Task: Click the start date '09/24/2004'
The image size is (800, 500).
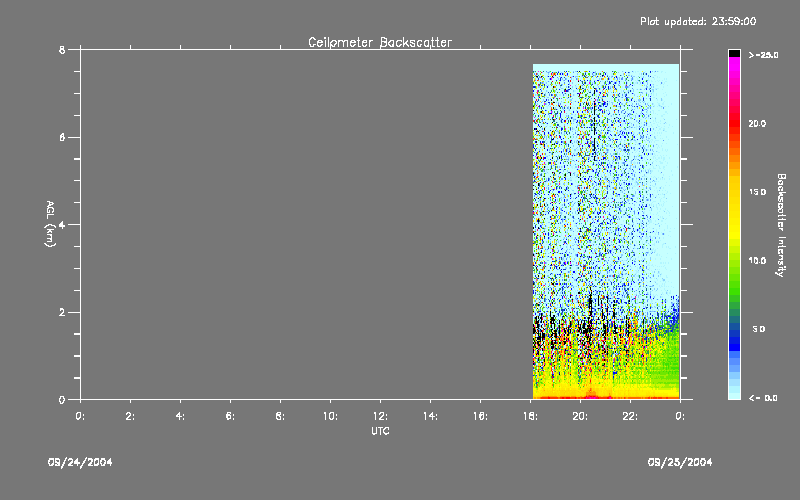Action: (x=80, y=462)
